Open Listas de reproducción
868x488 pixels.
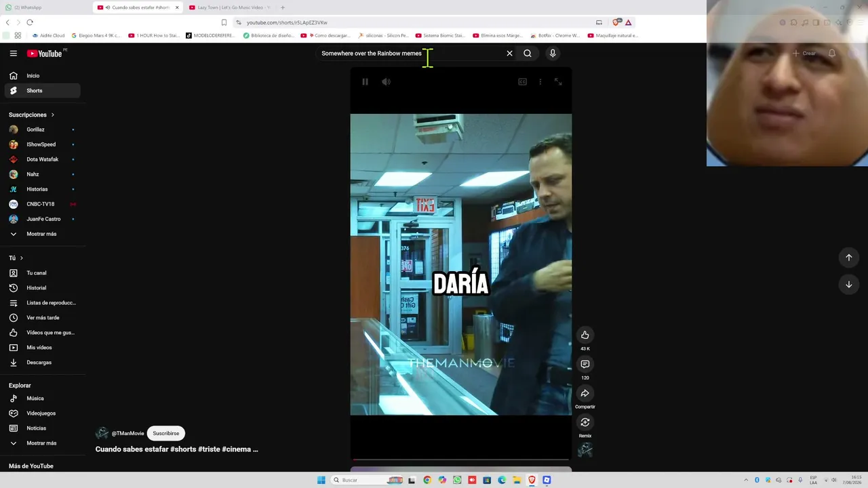pyautogui.click(x=43, y=303)
